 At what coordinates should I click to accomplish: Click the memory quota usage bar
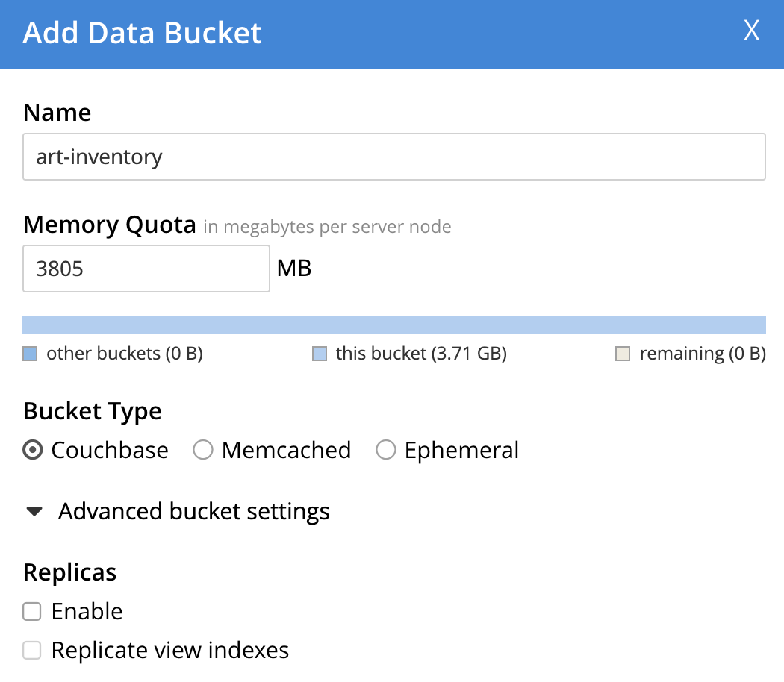point(394,325)
